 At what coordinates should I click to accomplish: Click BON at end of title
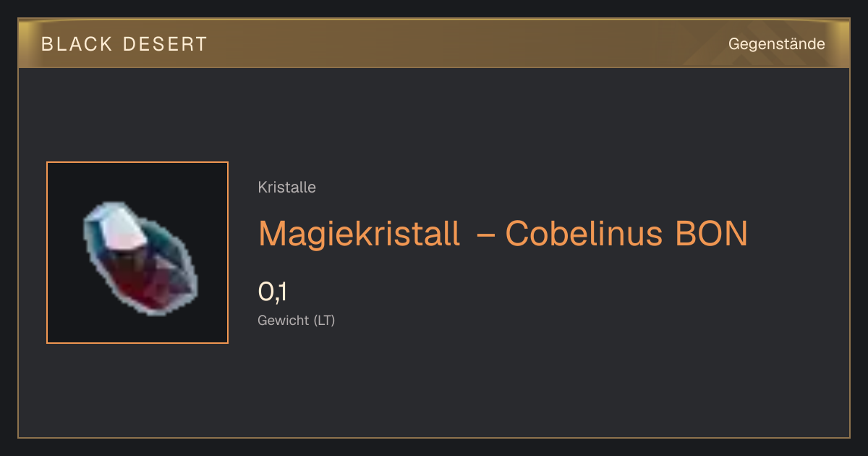click(710, 233)
